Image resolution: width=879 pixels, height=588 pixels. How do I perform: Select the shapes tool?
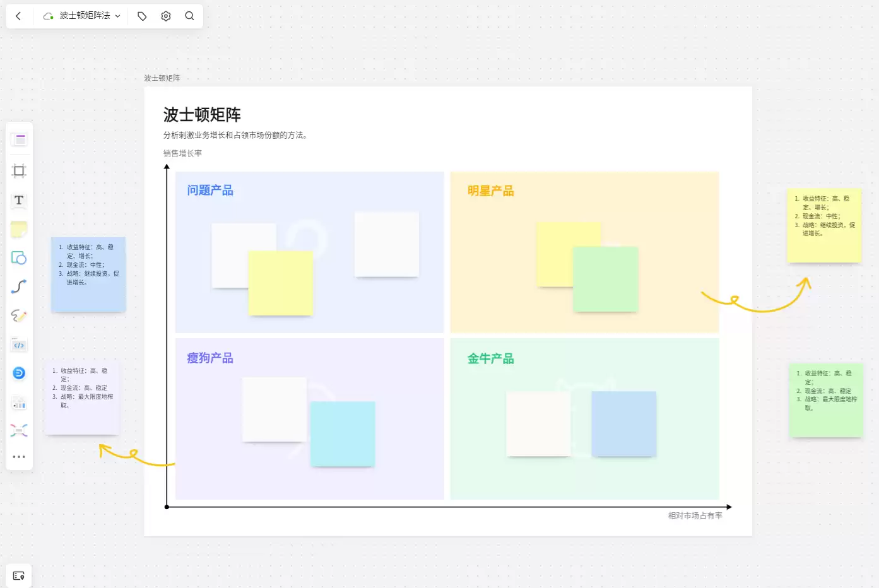(x=19, y=258)
